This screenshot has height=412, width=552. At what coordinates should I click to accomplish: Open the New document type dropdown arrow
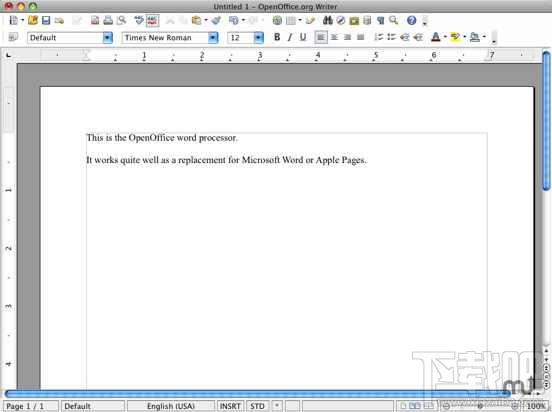[x=23, y=20]
